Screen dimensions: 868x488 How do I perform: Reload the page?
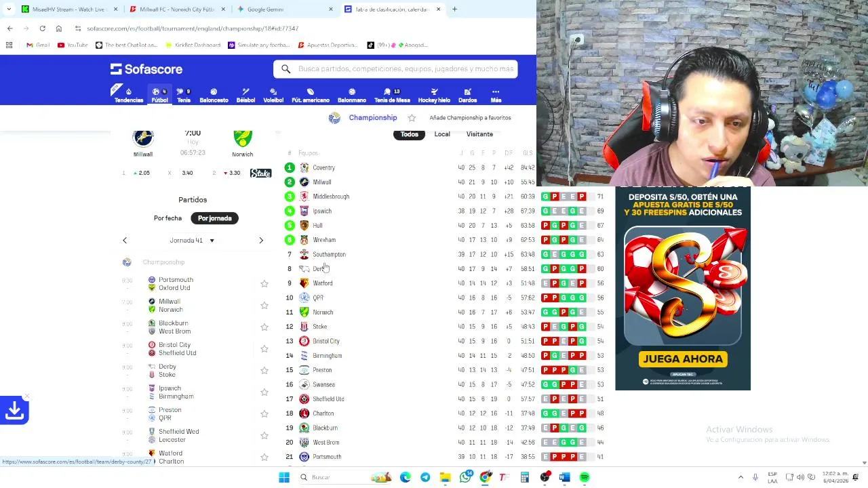click(42, 28)
